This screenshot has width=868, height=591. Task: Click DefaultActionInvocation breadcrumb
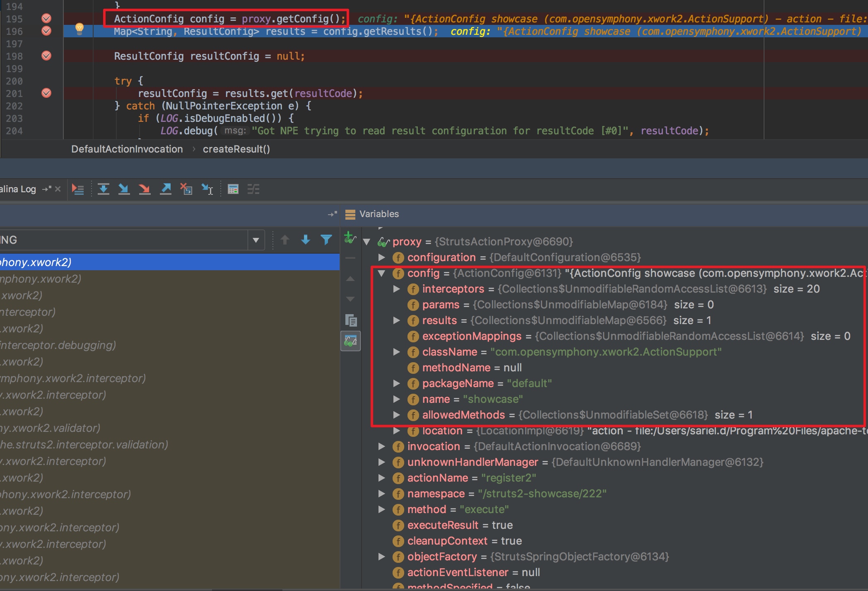click(127, 149)
